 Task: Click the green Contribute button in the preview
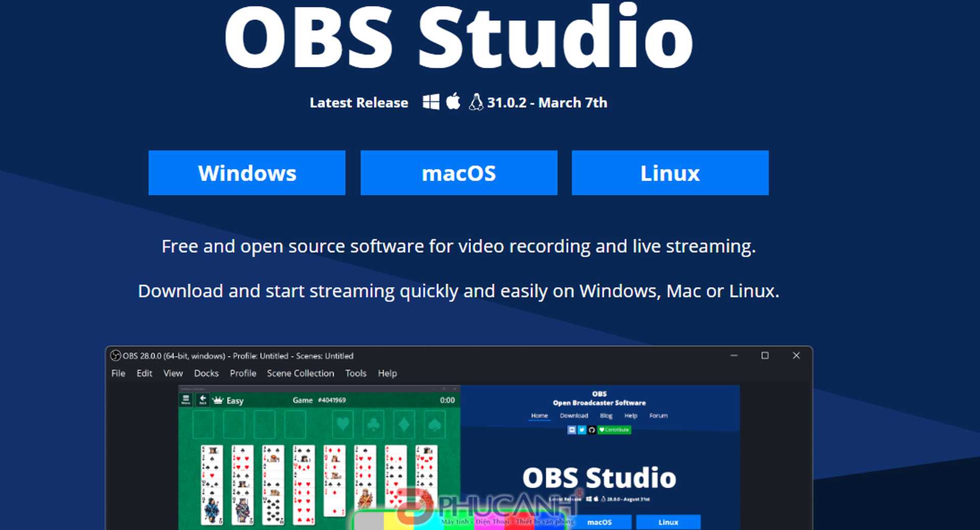click(x=614, y=430)
